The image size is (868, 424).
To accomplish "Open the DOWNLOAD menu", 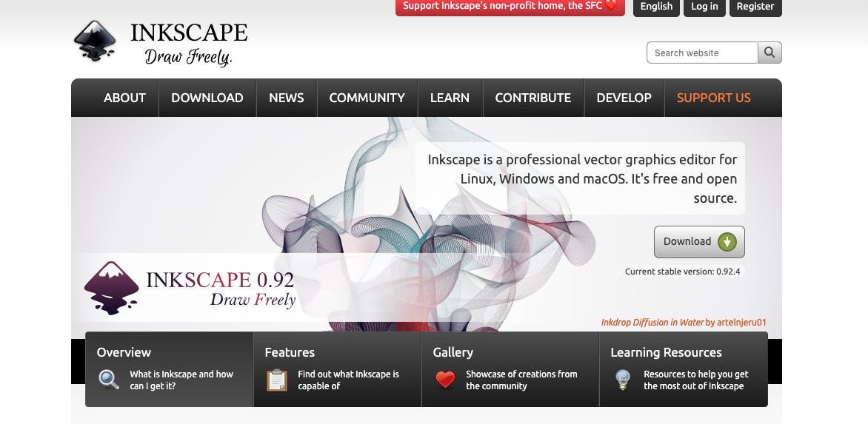I will 207,98.
